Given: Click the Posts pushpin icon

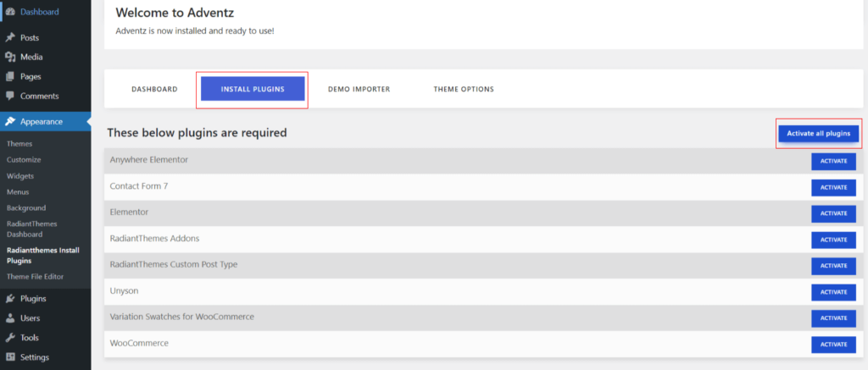Looking at the screenshot, I should click(x=10, y=38).
